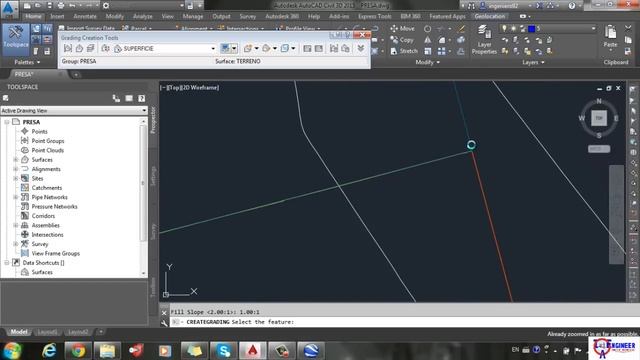The width and height of the screenshot is (640, 360).
Task: Open Internet Explorer from the taskbar
Action: click(49, 351)
